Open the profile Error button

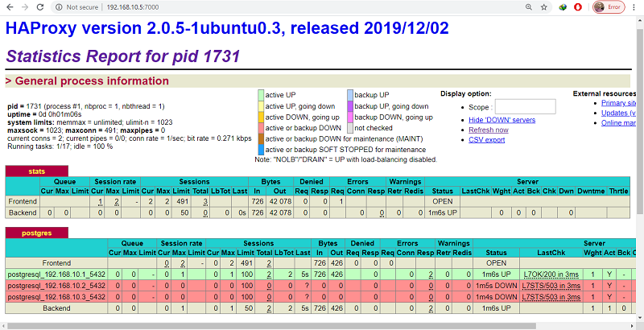click(x=609, y=7)
